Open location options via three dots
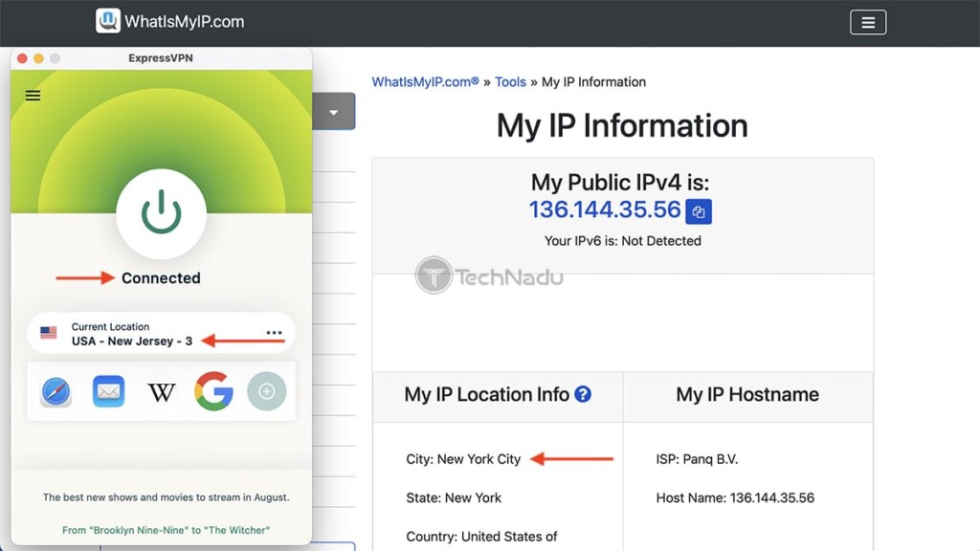980x551 pixels. tap(274, 332)
